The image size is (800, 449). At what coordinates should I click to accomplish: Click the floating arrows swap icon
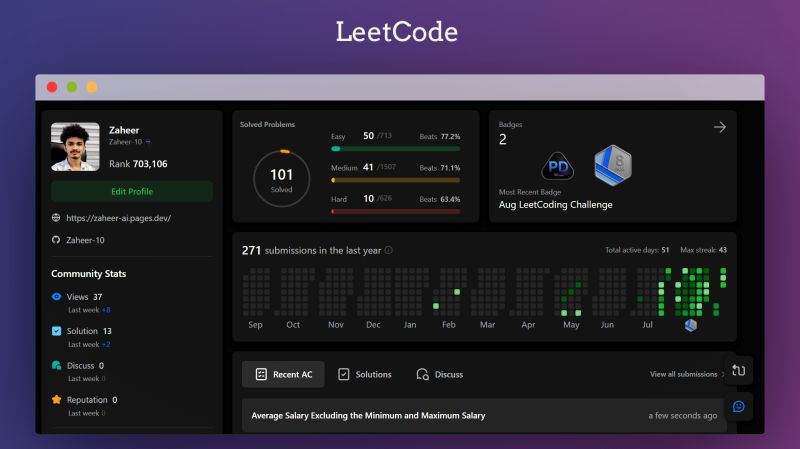[x=739, y=370]
